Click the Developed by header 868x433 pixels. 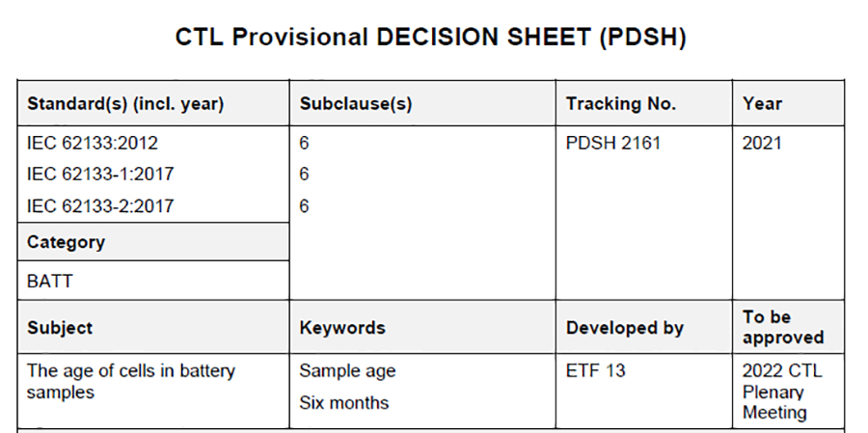tap(625, 328)
